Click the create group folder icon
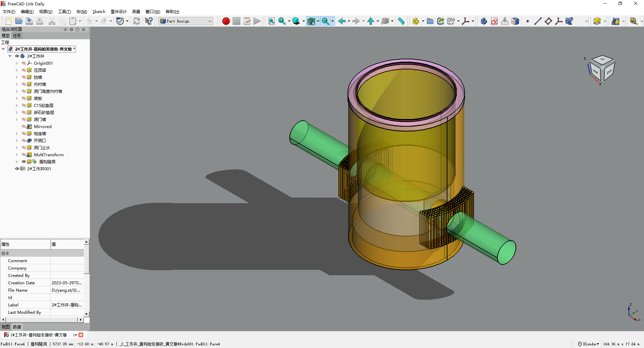 430,21
